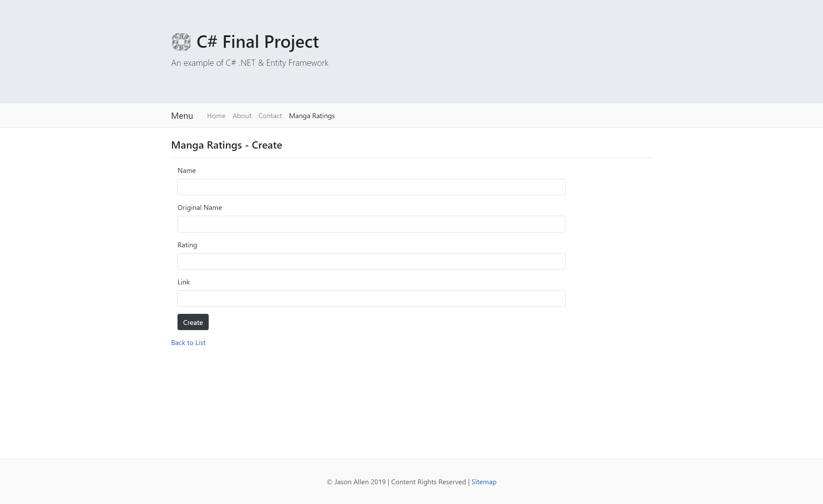Click the About menu item
Viewport: 823px width, 504px height.
[x=242, y=116]
